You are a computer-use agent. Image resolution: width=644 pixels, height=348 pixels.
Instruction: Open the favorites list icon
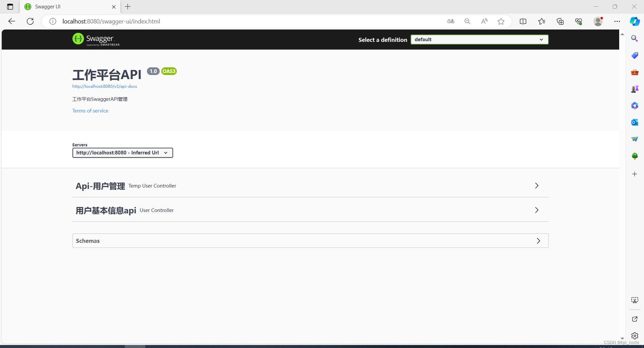[x=542, y=21]
